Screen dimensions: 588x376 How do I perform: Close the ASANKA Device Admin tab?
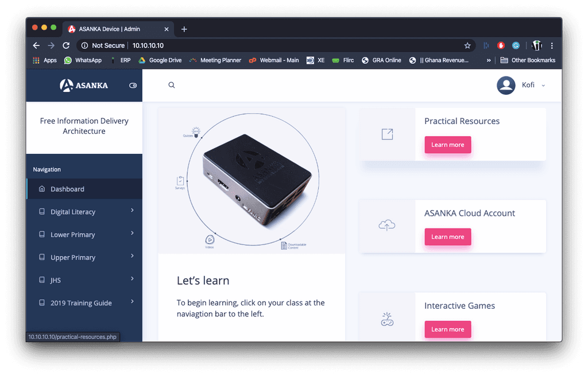click(x=167, y=29)
